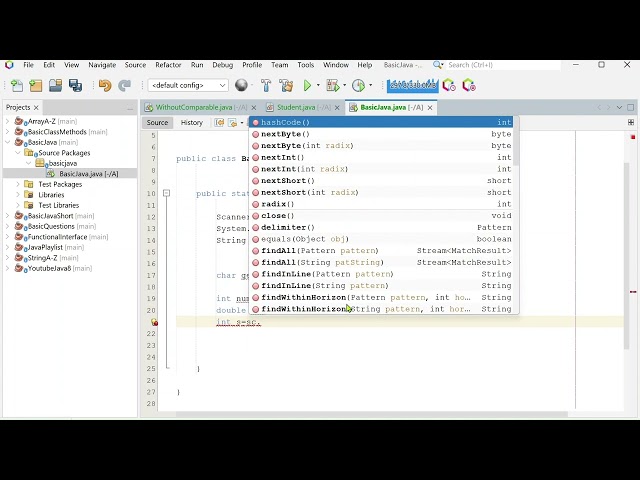
Task: Select BasicJava.java file in project tree
Action: (89, 174)
